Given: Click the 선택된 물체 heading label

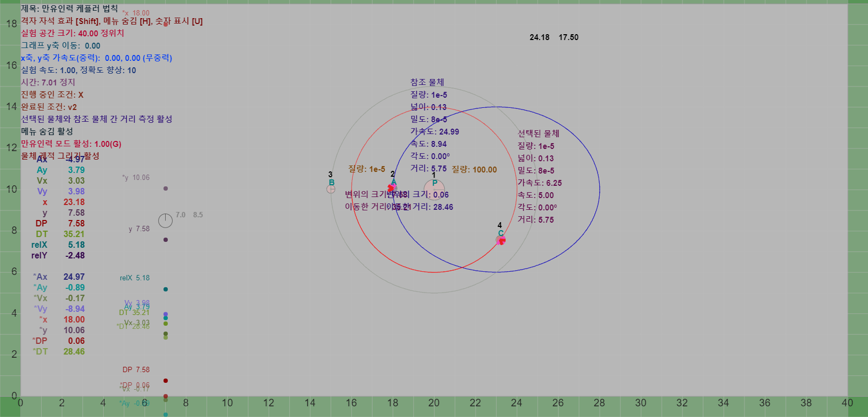Looking at the screenshot, I should tap(538, 133).
